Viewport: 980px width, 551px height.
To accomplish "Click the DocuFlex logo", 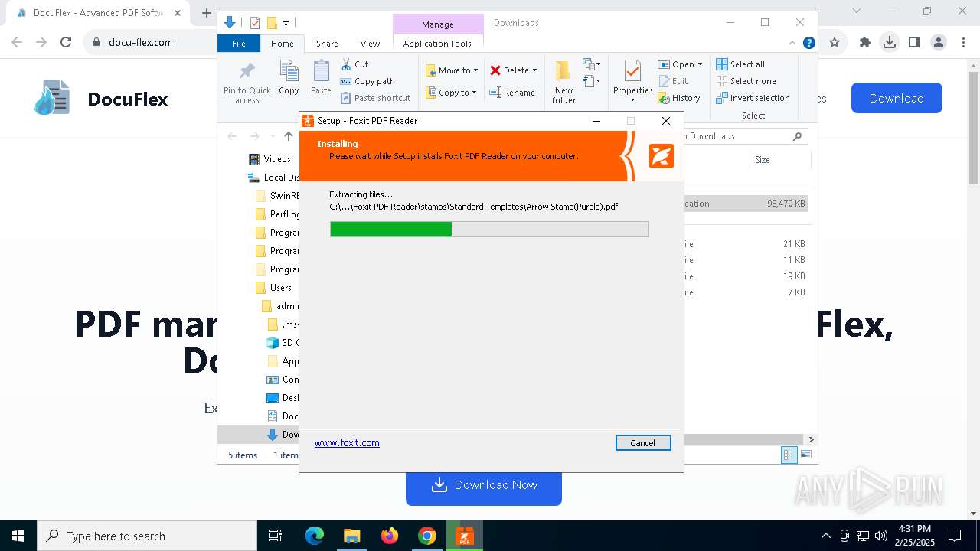I will click(101, 98).
